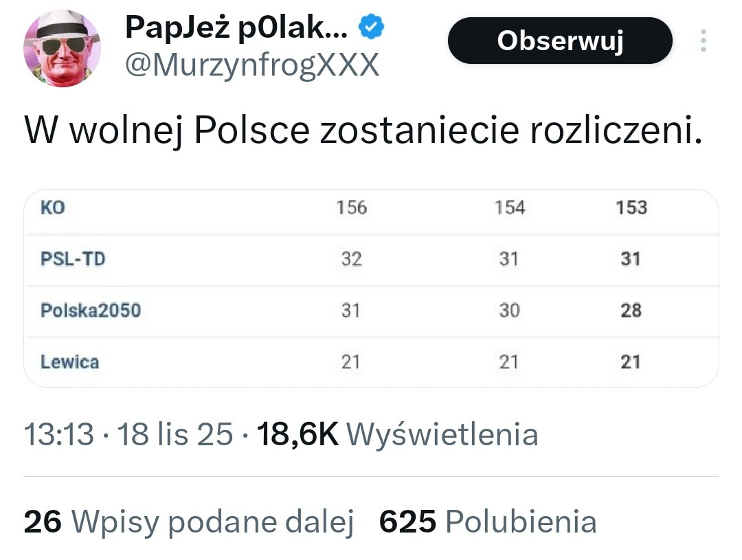
Task: Open the three-dot more options menu
Action: click(x=704, y=41)
